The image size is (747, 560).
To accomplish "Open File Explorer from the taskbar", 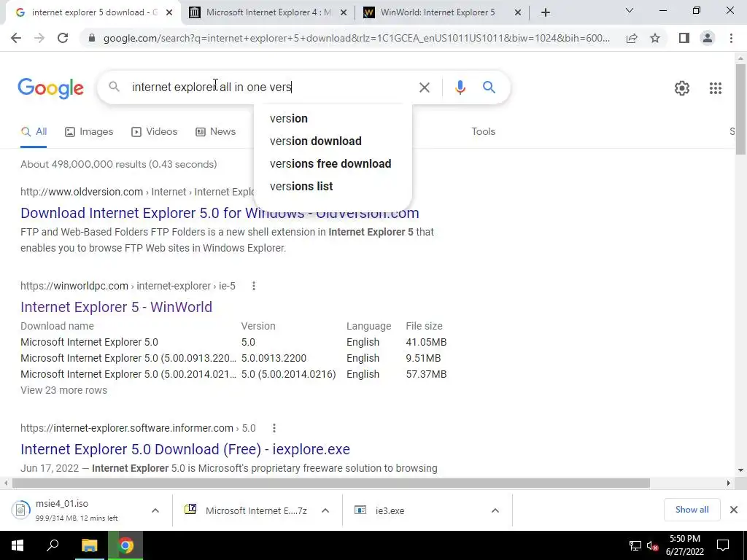I will 89,545.
